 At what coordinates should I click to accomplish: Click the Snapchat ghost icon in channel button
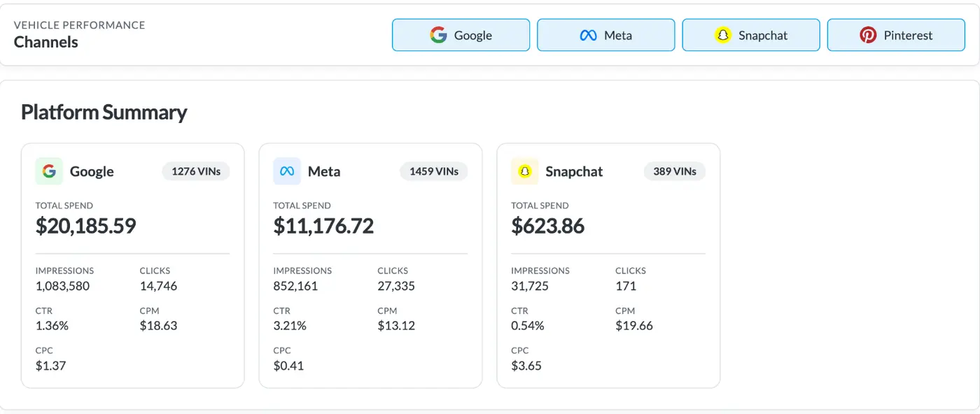point(723,35)
